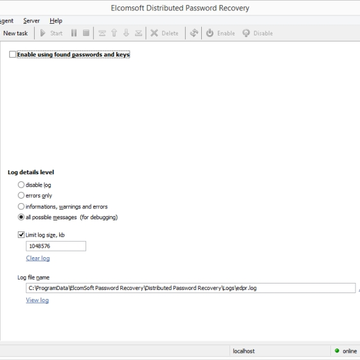Image resolution: width=360 pixels, height=360 pixels.
Task: Open the Agent menu
Action: [7, 21]
